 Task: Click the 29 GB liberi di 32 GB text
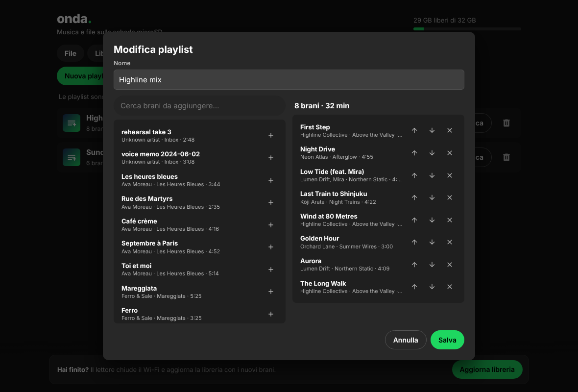coord(445,20)
